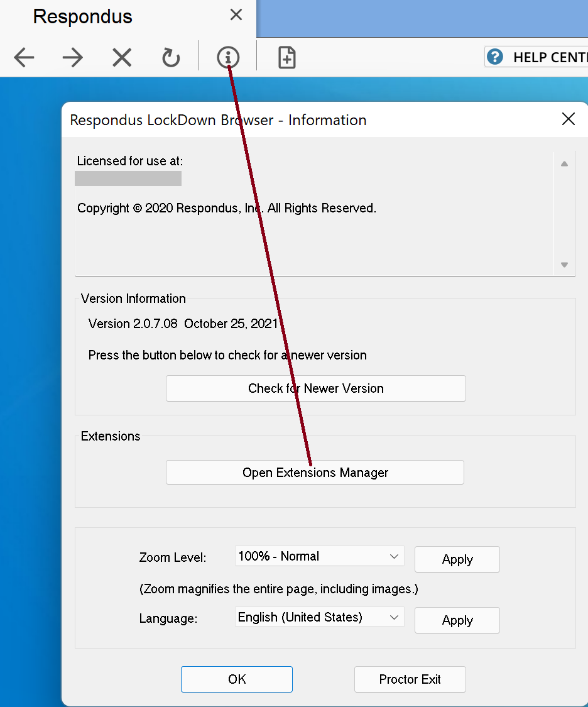Click the license box scroll down arrow

pos(564,265)
